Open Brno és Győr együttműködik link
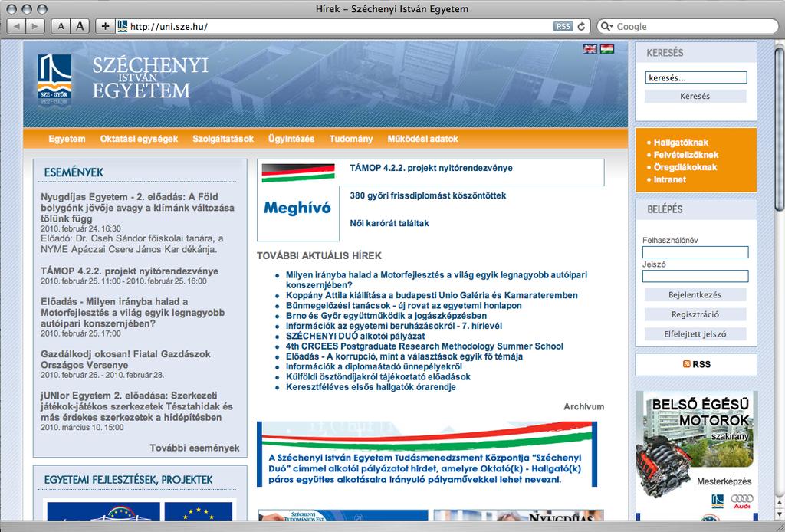Screen dimensions: 785x532 pos(386,316)
